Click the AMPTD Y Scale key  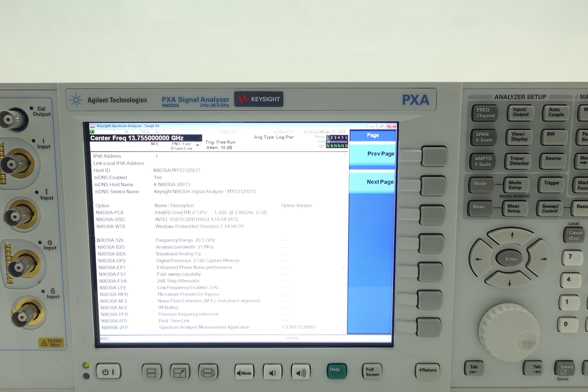coord(483,161)
